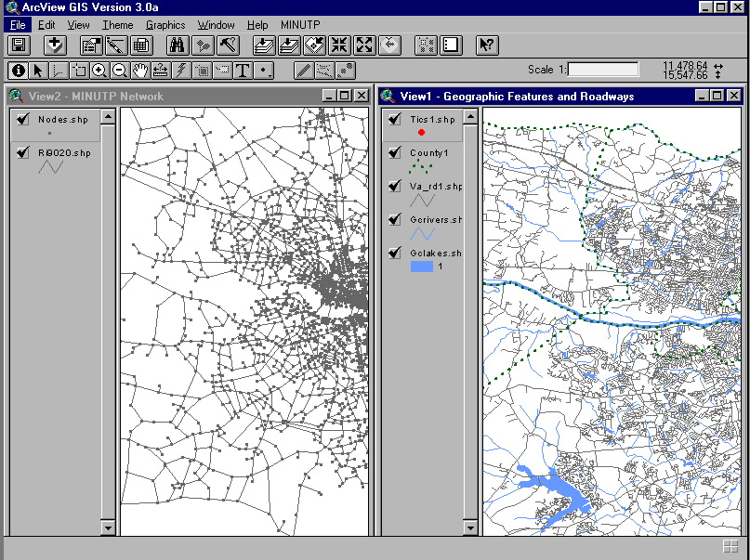Image resolution: width=750 pixels, height=560 pixels.
Task: Click the Add Theme plus icon
Action: 55,46
